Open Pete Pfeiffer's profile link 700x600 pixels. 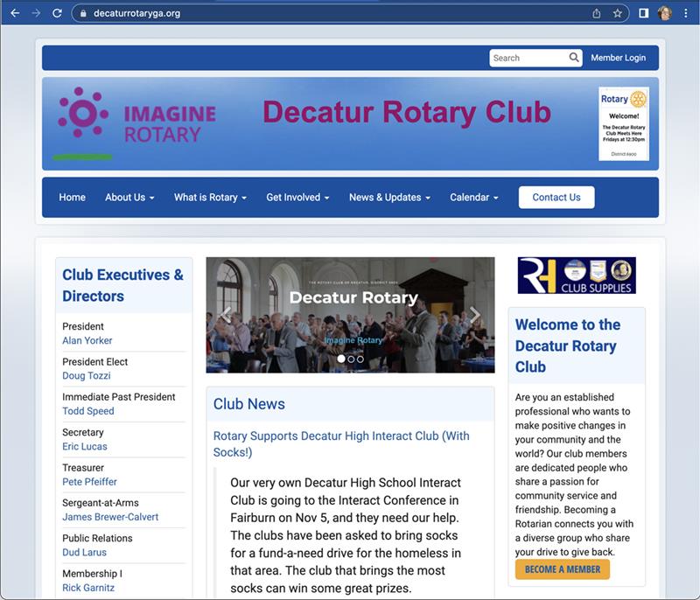[x=89, y=482]
